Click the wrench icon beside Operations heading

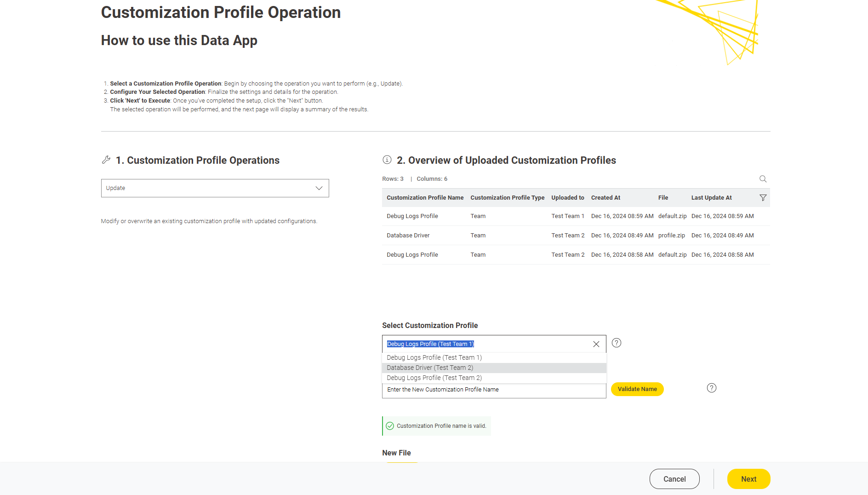(106, 160)
